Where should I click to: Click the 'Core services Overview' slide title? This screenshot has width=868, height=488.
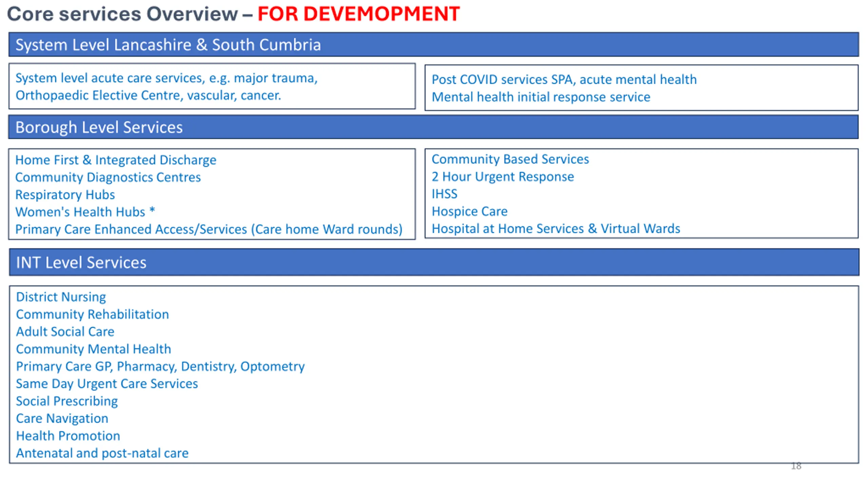122,14
